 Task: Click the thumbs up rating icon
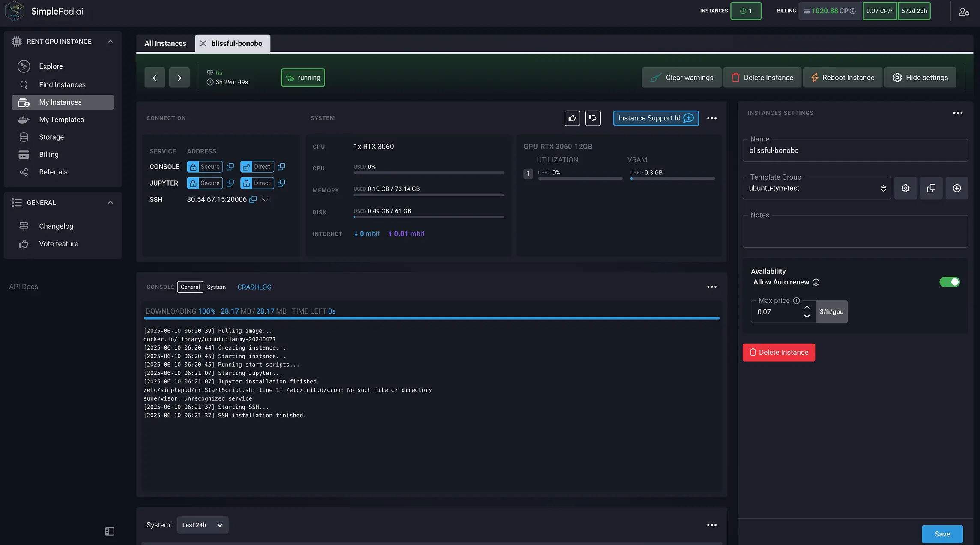click(x=572, y=118)
